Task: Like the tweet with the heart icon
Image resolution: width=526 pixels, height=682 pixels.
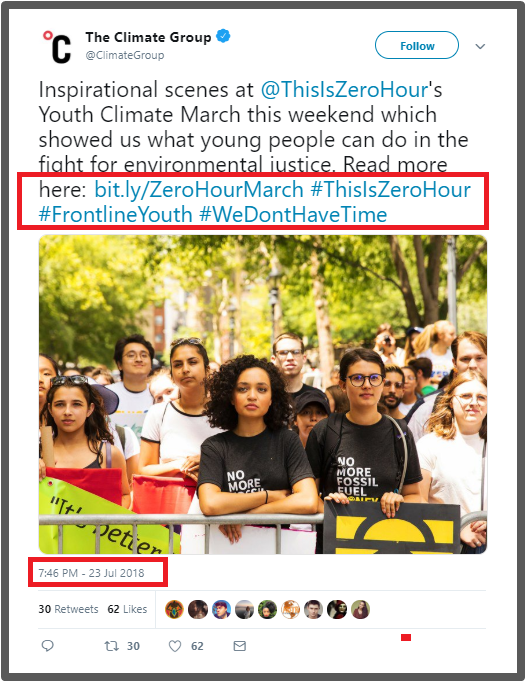Action: click(175, 646)
